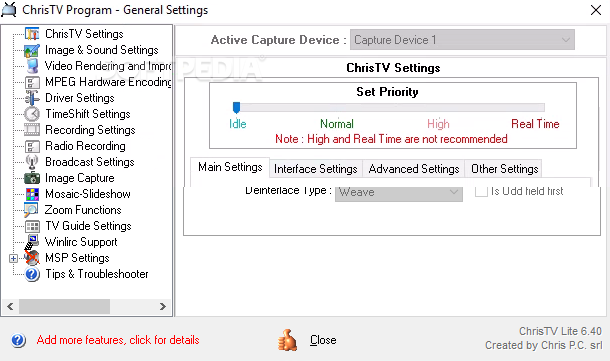Click the Video Rendering monitor icon
This screenshot has height=361, width=610.
[x=32, y=66]
